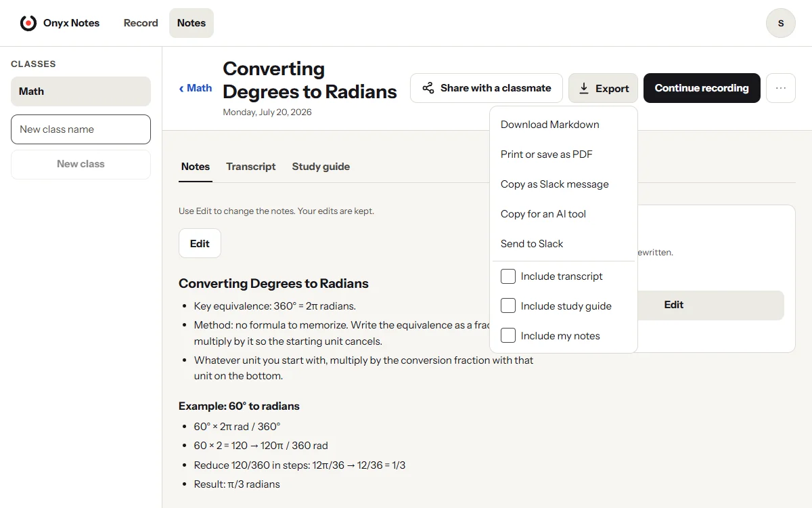
Task: Select the Math class in the sidebar
Action: point(81,91)
